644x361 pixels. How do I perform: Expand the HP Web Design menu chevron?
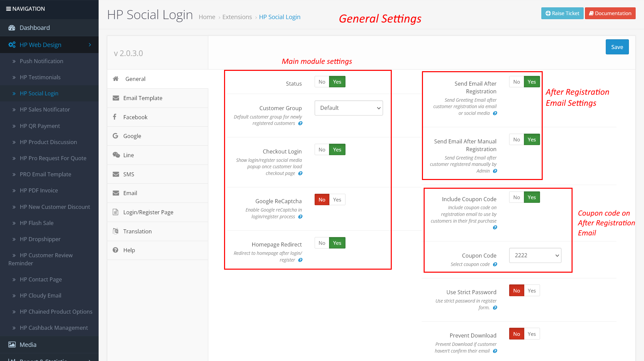click(90, 45)
